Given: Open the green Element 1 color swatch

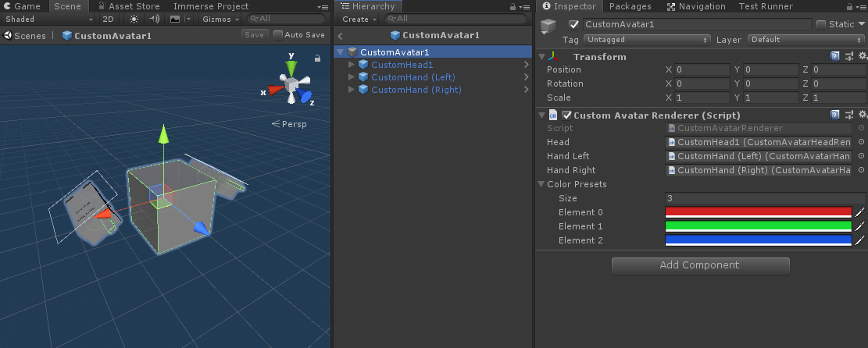Looking at the screenshot, I should tap(758, 226).
